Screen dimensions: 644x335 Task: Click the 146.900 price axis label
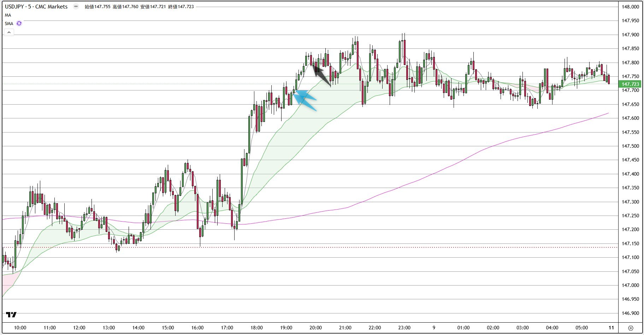(x=630, y=313)
